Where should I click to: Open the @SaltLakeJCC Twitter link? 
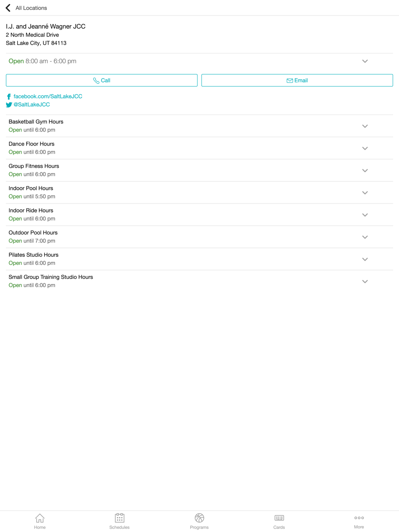coord(32,104)
